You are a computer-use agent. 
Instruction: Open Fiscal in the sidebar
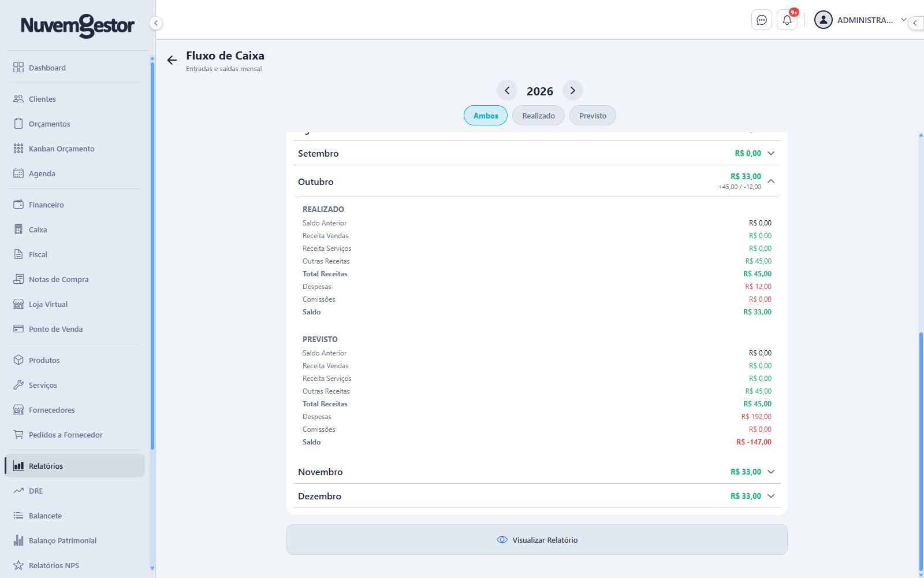pos(75,254)
